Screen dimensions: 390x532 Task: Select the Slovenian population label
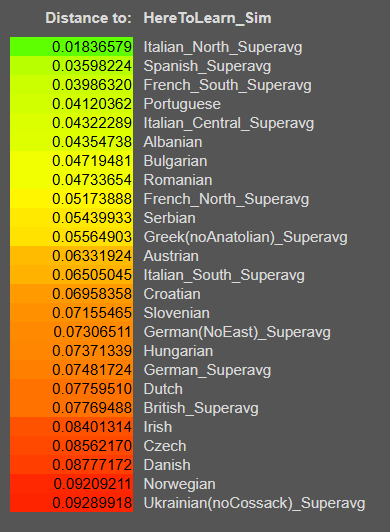click(177, 313)
